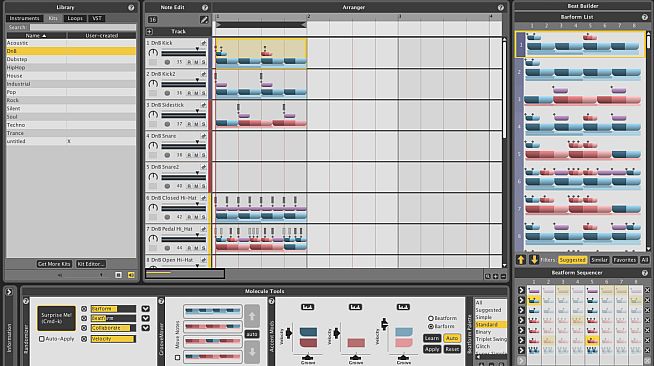Click Library search field
This screenshot has width=654, height=366.
[83, 28]
